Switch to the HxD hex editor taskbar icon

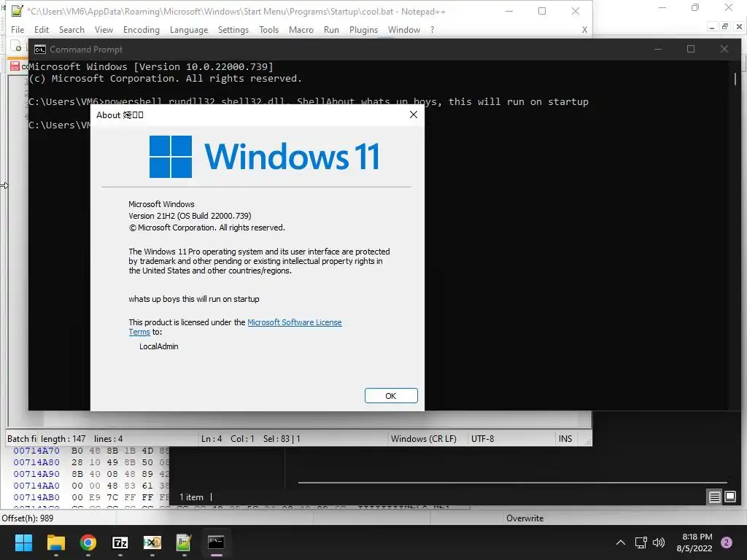pos(152,542)
